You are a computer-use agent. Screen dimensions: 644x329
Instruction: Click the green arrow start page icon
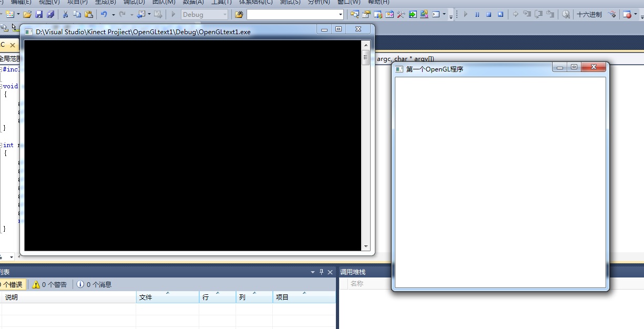coord(413,14)
